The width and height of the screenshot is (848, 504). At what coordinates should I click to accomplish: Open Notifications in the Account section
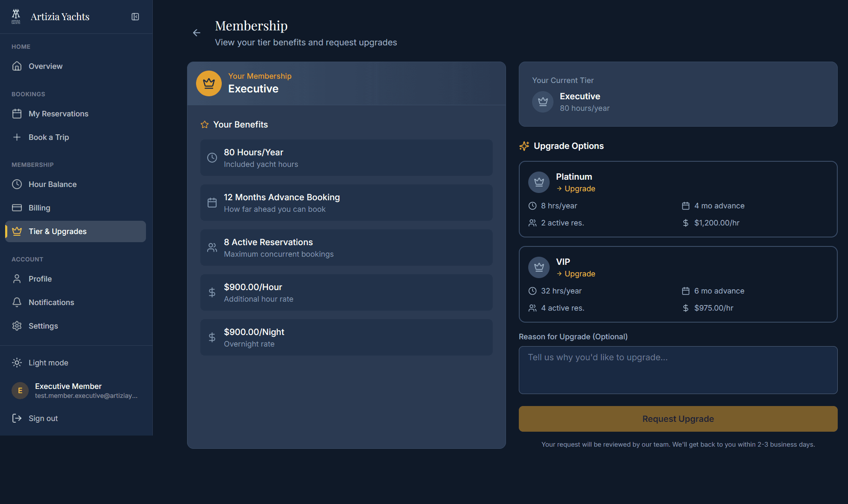(x=51, y=302)
